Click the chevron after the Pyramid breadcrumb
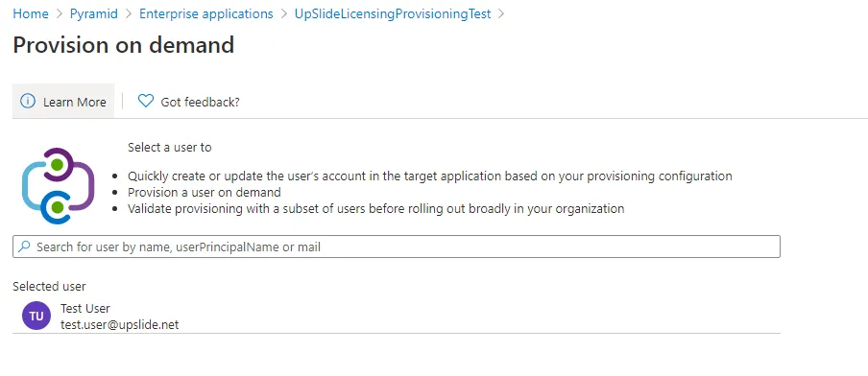Viewport: 868px width, 376px height. click(x=129, y=13)
